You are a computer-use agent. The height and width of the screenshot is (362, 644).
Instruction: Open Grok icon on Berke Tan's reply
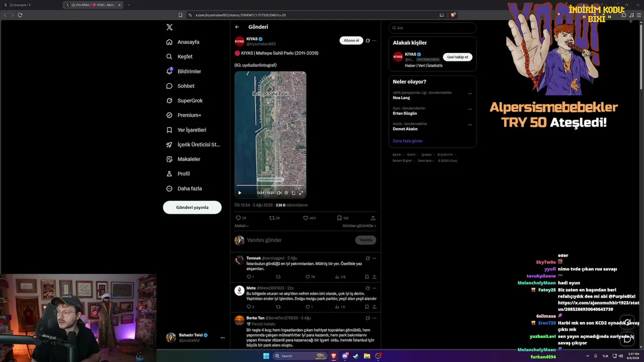(368, 318)
